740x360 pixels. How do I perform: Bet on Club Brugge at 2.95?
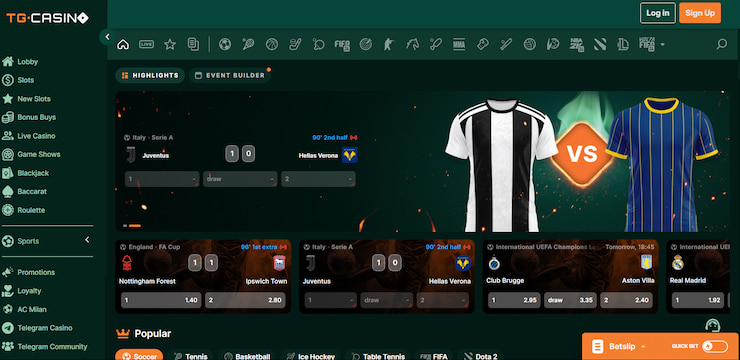click(514, 300)
